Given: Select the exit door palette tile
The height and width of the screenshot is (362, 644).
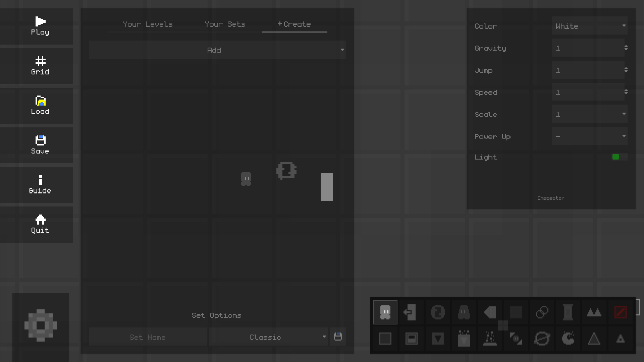Looking at the screenshot, I should [x=412, y=312].
